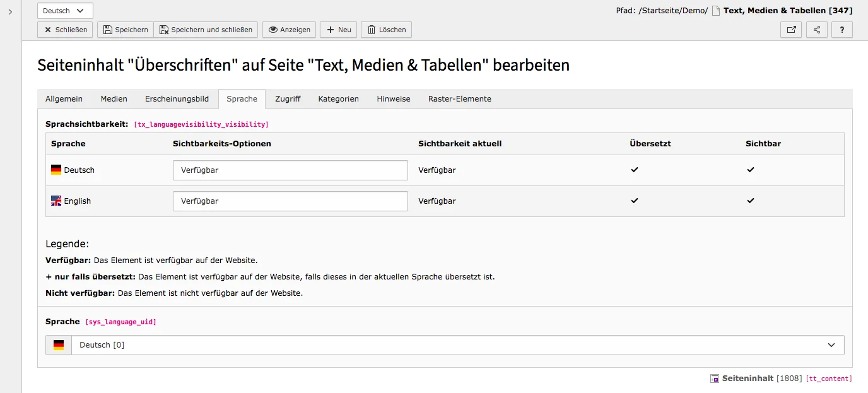Viewport: 868px width, 393px height.
Task: Toggle the Übersetzt checkmark for Deutsch
Action: click(635, 169)
